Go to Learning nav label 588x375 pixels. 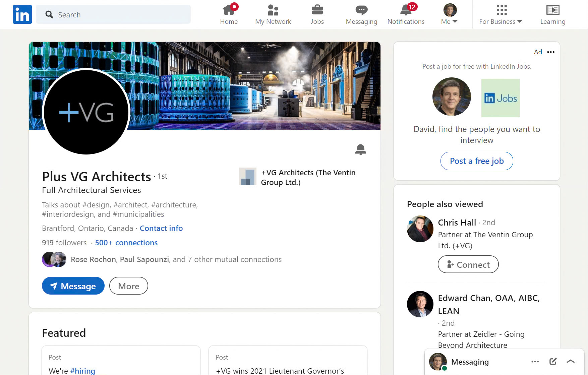[553, 21]
